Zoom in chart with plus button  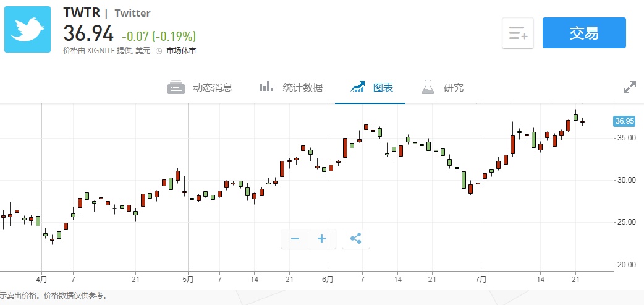point(322,239)
